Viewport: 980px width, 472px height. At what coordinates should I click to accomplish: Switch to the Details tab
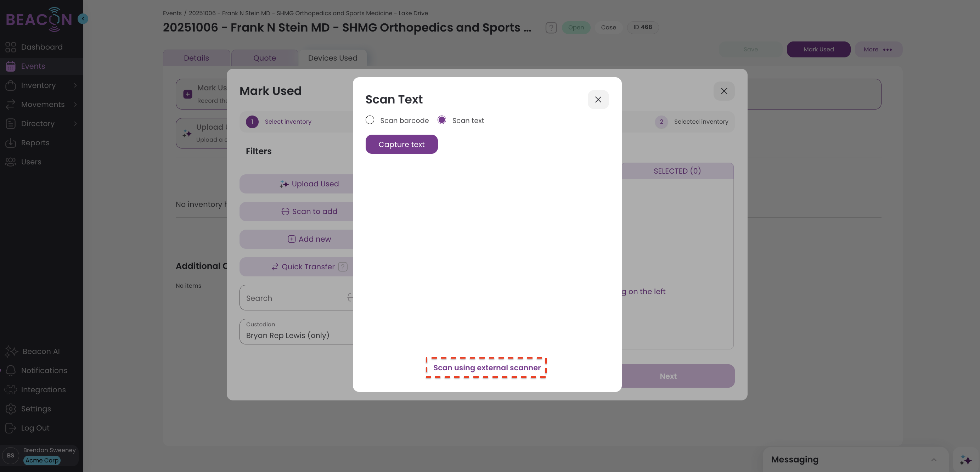196,58
